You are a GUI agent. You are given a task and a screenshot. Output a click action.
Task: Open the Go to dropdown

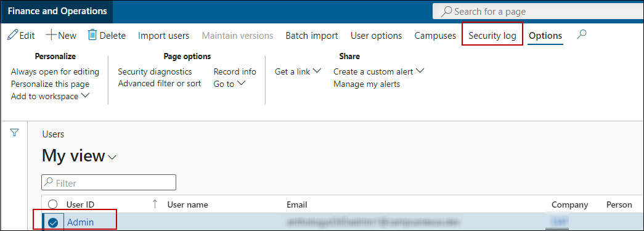(241, 83)
